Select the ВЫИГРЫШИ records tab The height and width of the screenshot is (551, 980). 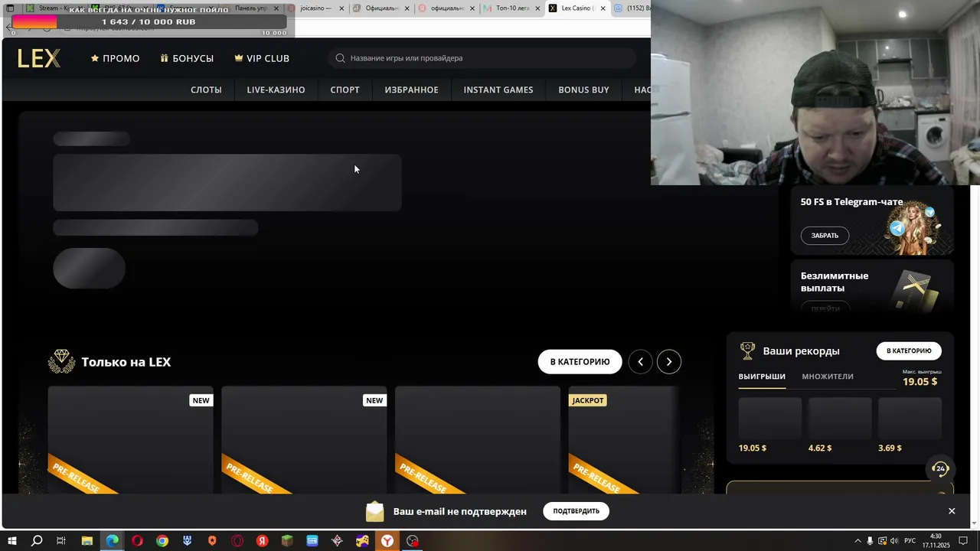(762, 377)
